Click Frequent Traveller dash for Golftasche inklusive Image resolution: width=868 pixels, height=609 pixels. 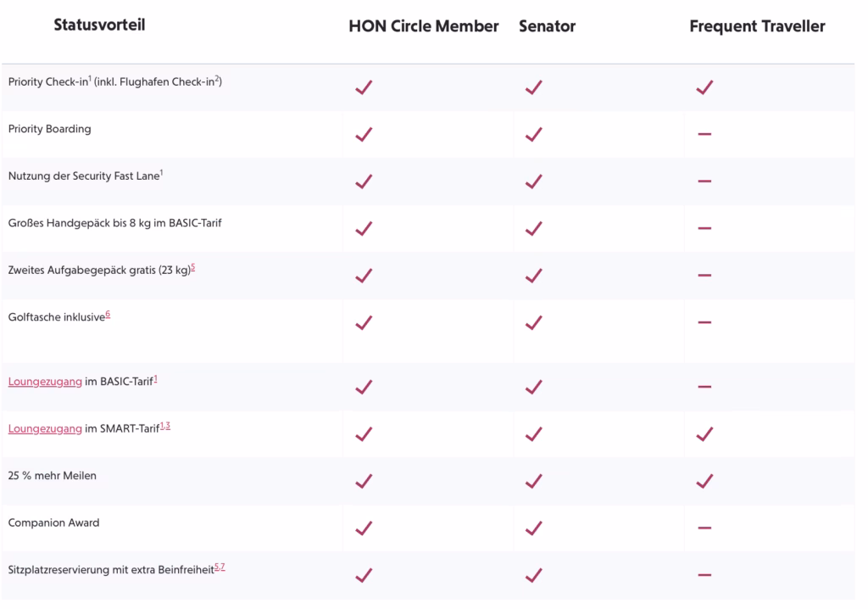pyautogui.click(x=704, y=322)
